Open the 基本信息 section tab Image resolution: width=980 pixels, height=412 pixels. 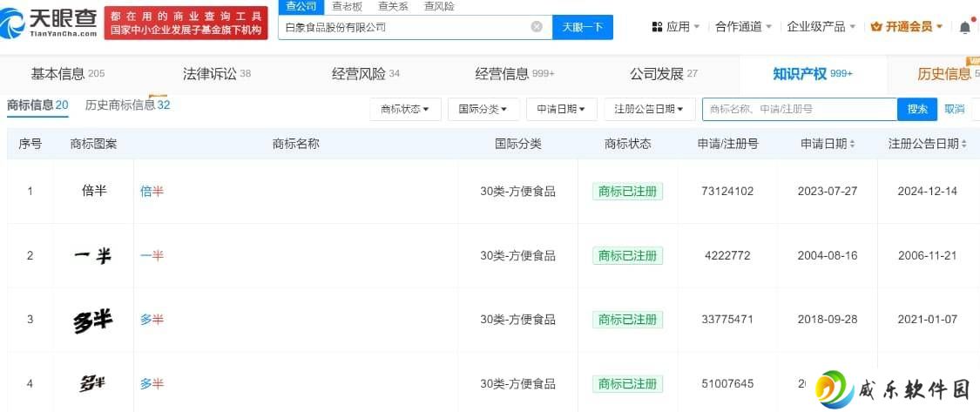[x=67, y=74]
